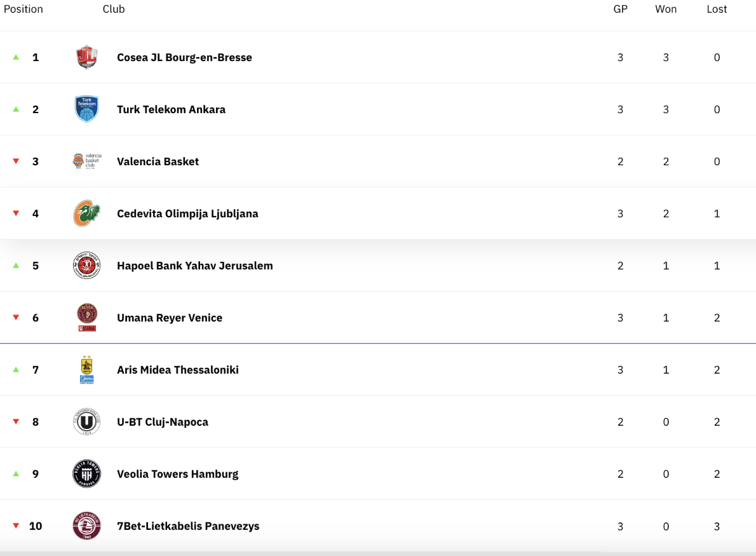Click the green up arrow beside position 1
The image size is (756, 556).
coord(16,57)
